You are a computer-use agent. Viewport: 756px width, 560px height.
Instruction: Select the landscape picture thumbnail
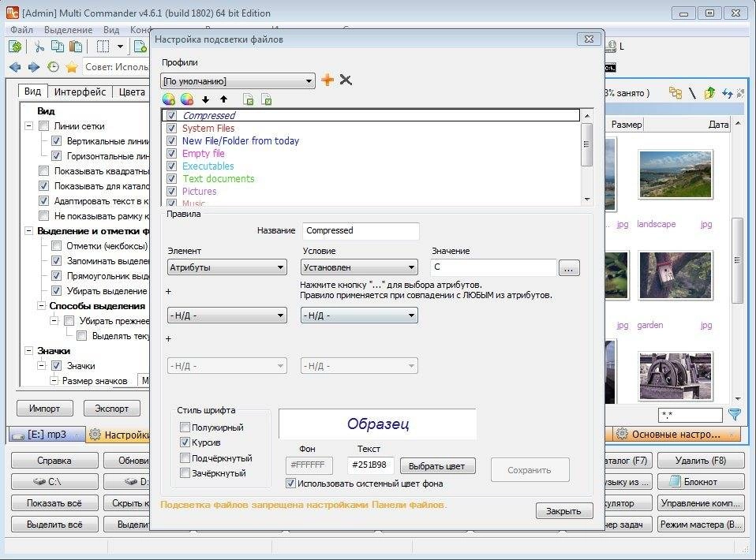[x=675, y=174]
